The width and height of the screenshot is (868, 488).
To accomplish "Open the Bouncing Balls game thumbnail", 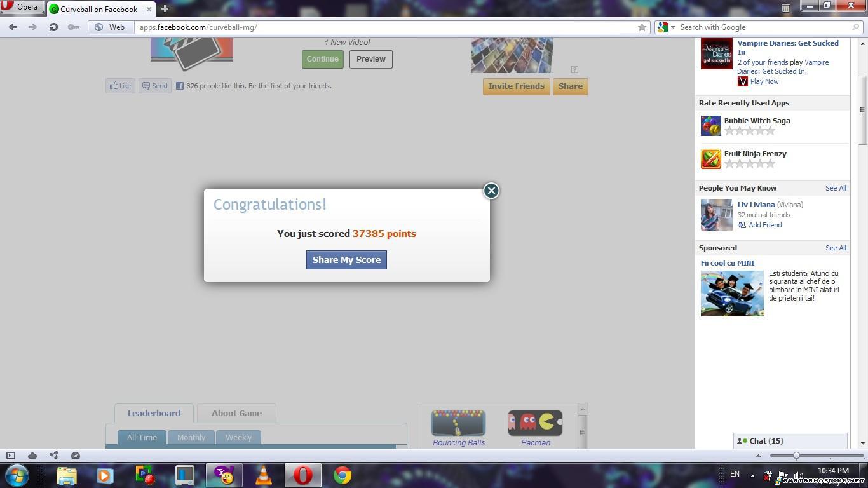I will [x=458, y=421].
